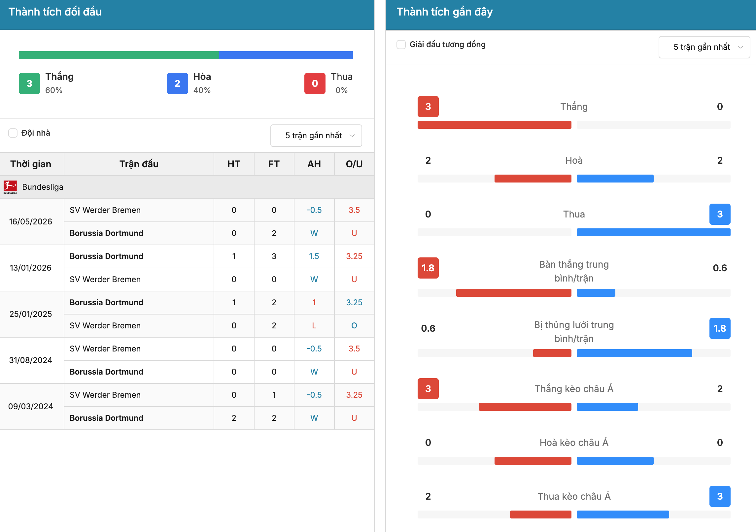This screenshot has width=756, height=532.
Task: Click the blue 2 Hòa badge
Action: click(178, 83)
